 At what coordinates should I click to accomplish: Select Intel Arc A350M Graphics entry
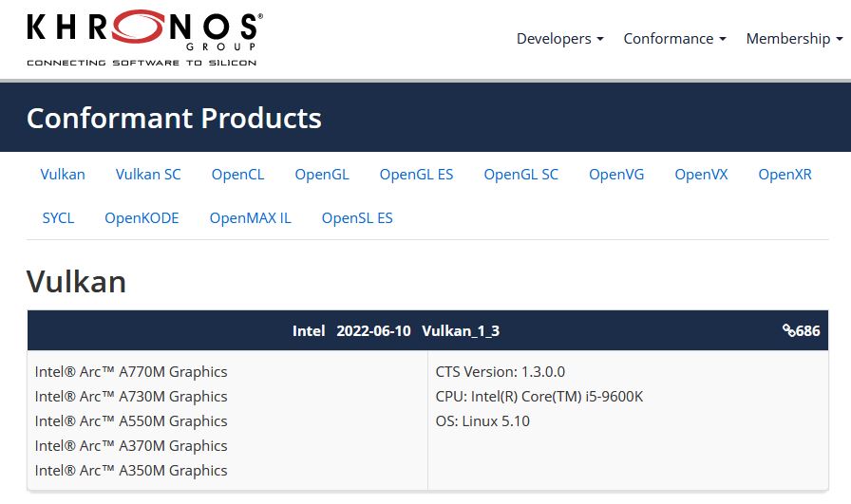(131, 471)
